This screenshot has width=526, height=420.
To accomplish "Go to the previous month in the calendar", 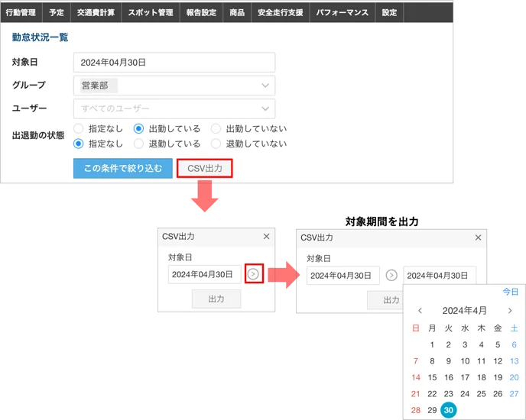I will click(x=420, y=311).
